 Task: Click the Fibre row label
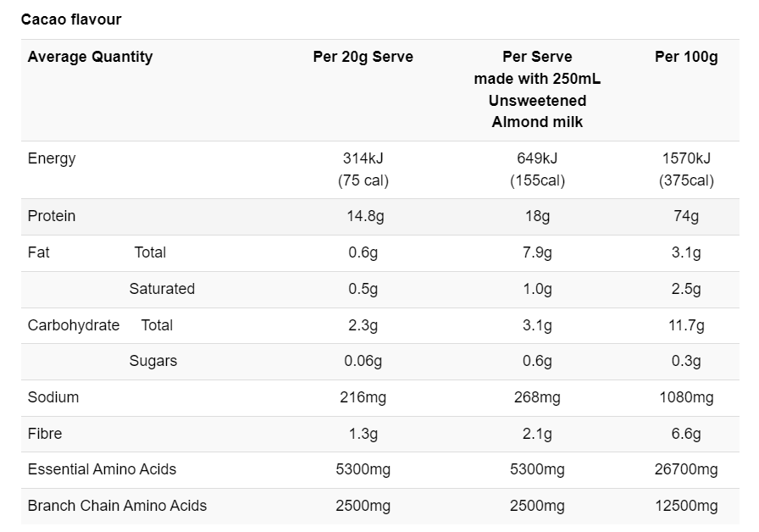point(45,434)
